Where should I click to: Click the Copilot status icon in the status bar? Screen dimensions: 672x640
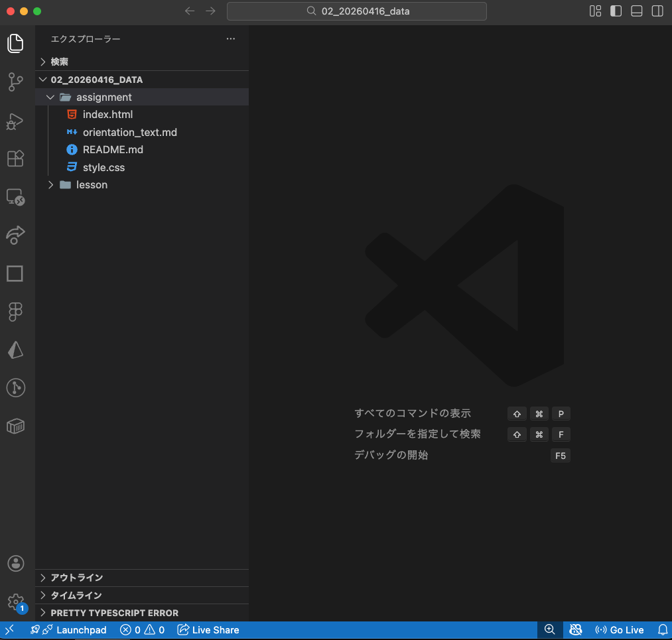point(576,629)
